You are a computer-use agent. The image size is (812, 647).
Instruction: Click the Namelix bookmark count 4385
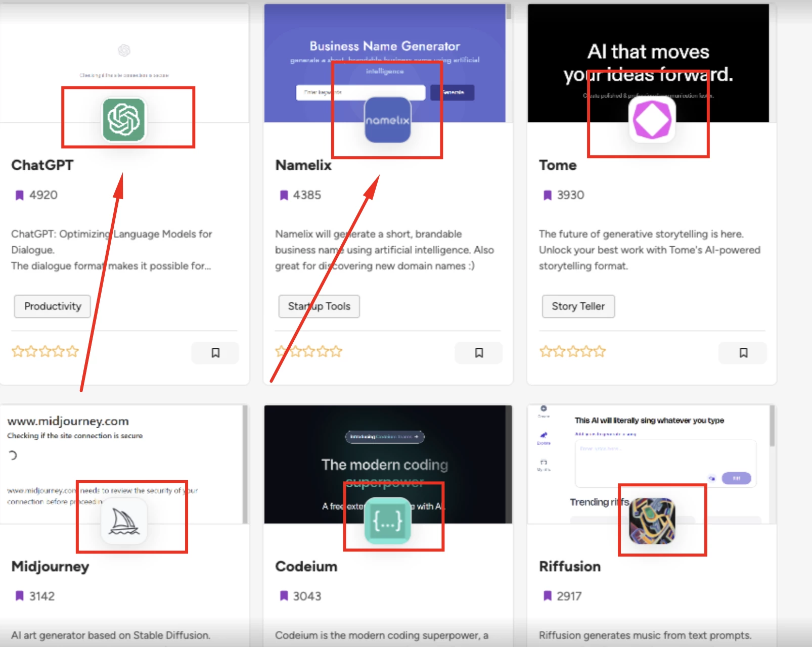[307, 195]
